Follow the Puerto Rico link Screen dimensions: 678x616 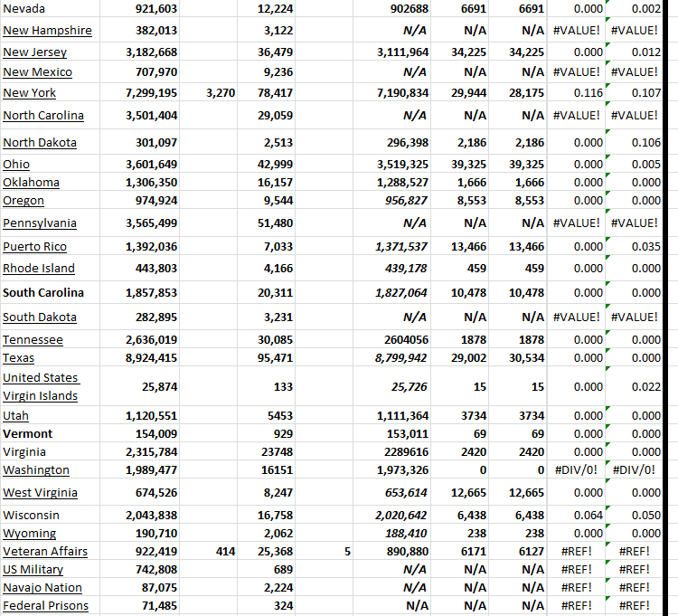click(34, 247)
